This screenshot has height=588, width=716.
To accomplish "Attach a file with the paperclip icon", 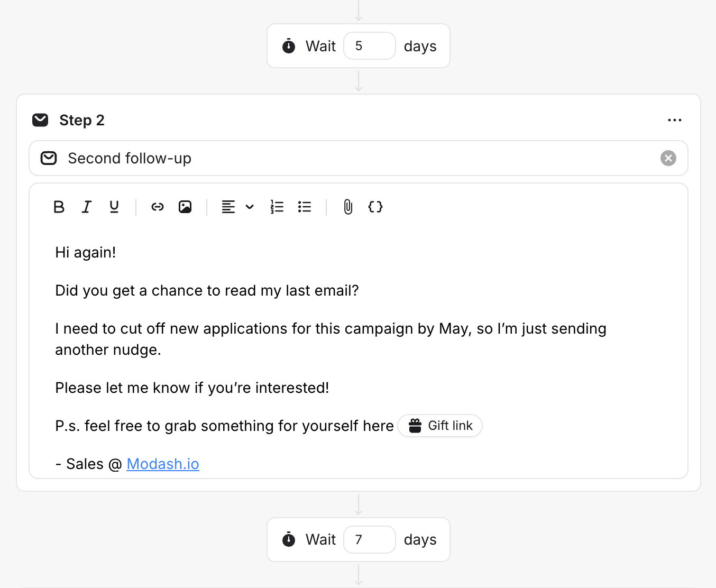I will 347,207.
